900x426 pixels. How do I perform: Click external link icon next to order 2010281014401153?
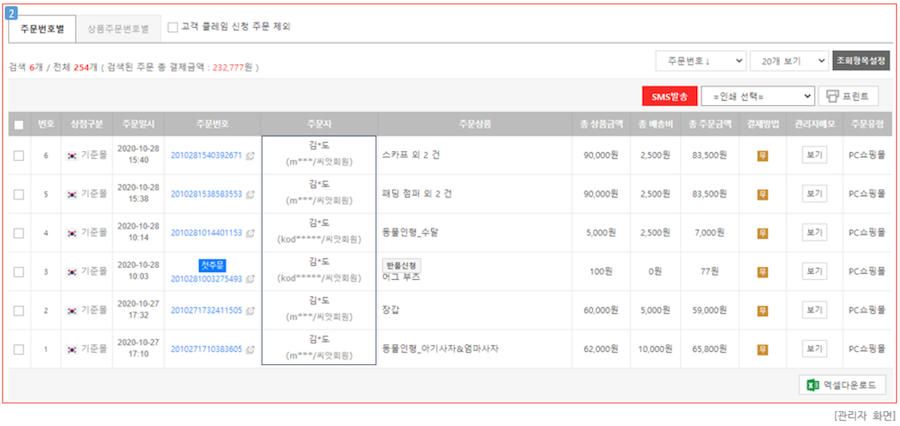[250, 233]
